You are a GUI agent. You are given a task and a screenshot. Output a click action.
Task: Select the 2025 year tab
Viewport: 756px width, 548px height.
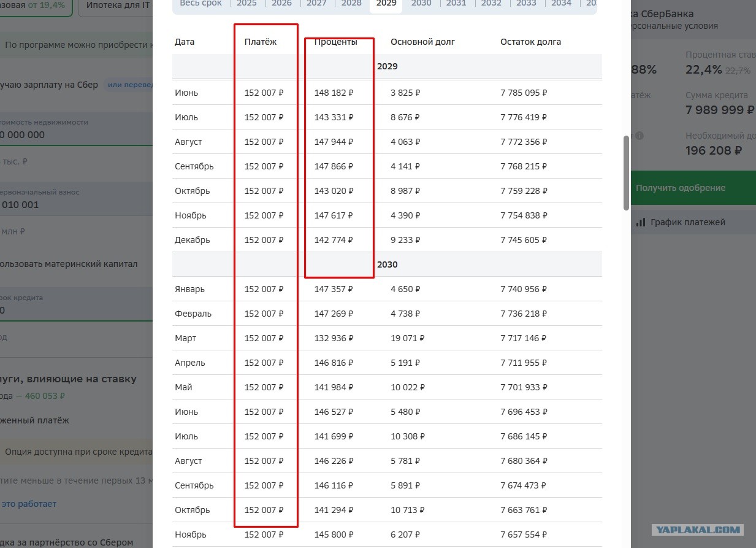click(246, 3)
